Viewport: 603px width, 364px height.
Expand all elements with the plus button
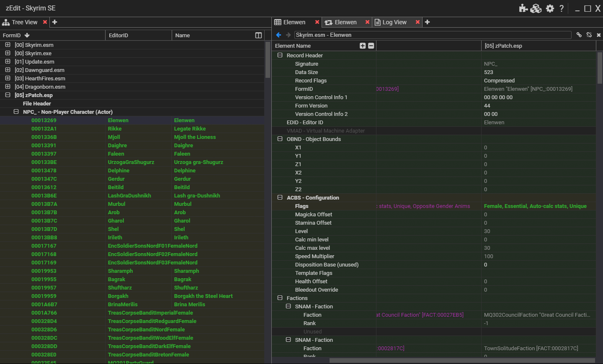(x=363, y=46)
